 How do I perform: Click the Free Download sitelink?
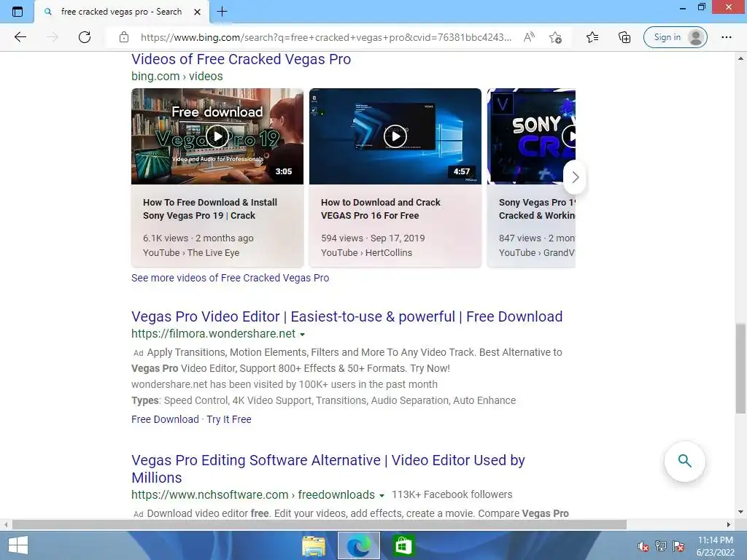165,419
